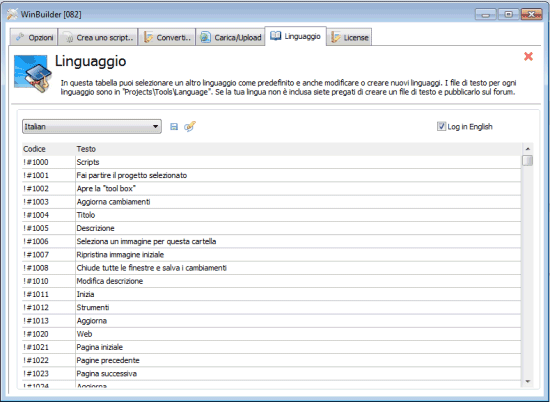Click code cell !#1020
The height and width of the screenshot is (402, 550).
(49, 334)
